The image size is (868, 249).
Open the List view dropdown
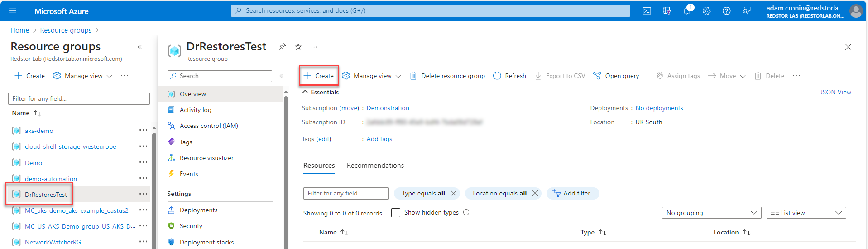point(806,213)
